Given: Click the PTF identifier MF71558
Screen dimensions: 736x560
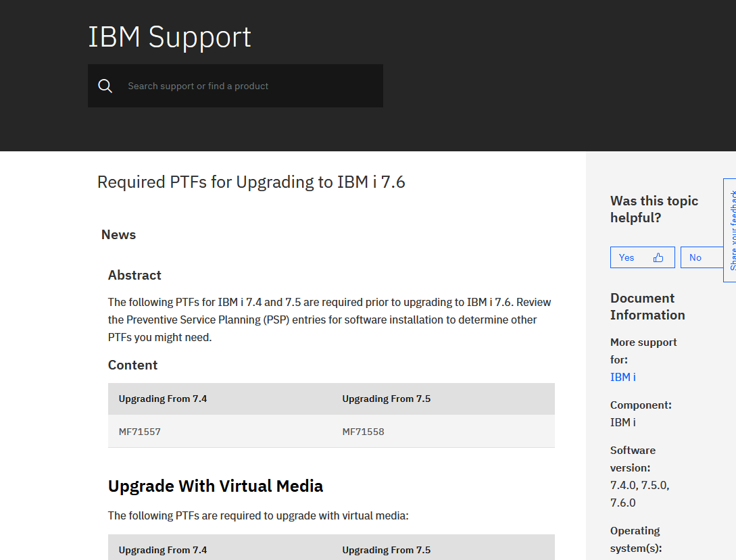Looking at the screenshot, I should [363, 430].
